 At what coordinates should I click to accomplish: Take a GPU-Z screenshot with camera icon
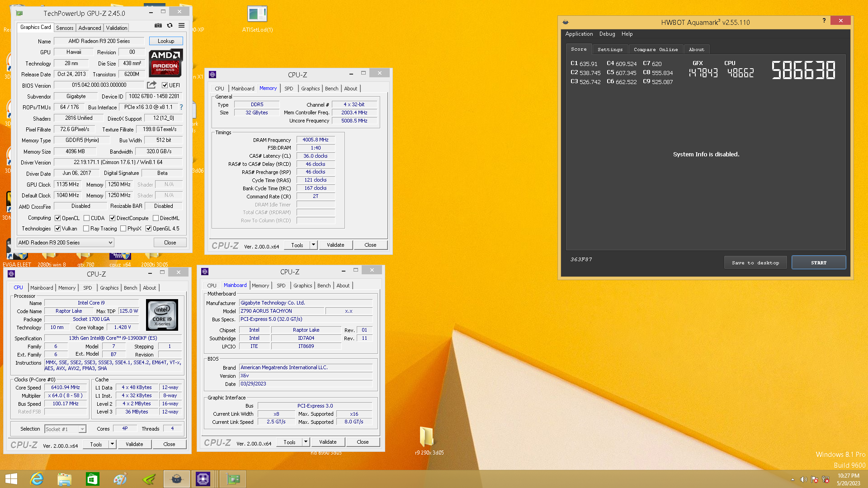click(158, 26)
